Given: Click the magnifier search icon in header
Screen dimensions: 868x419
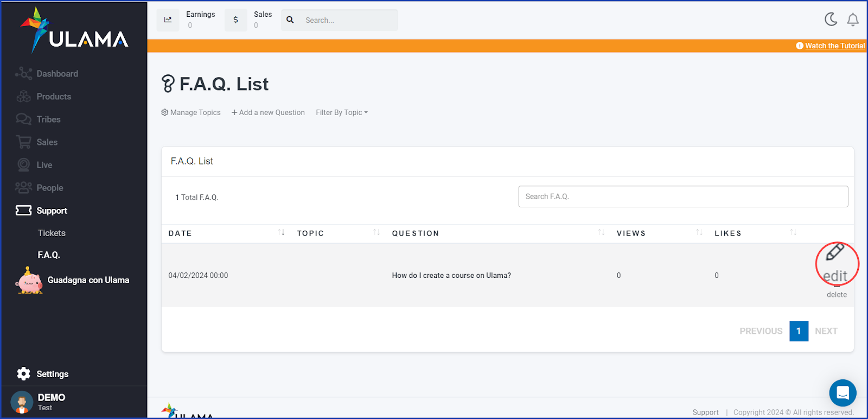Looking at the screenshot, I should tap(290, 20).
